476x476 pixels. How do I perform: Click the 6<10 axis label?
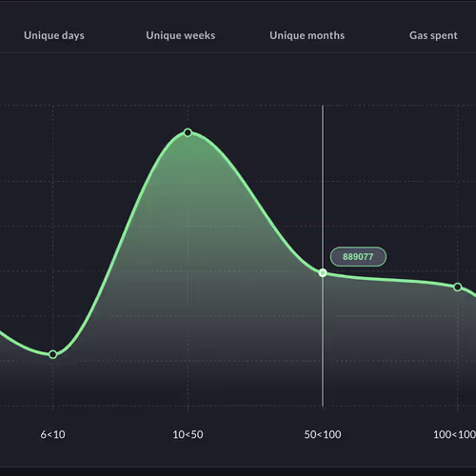click(53, 434)
